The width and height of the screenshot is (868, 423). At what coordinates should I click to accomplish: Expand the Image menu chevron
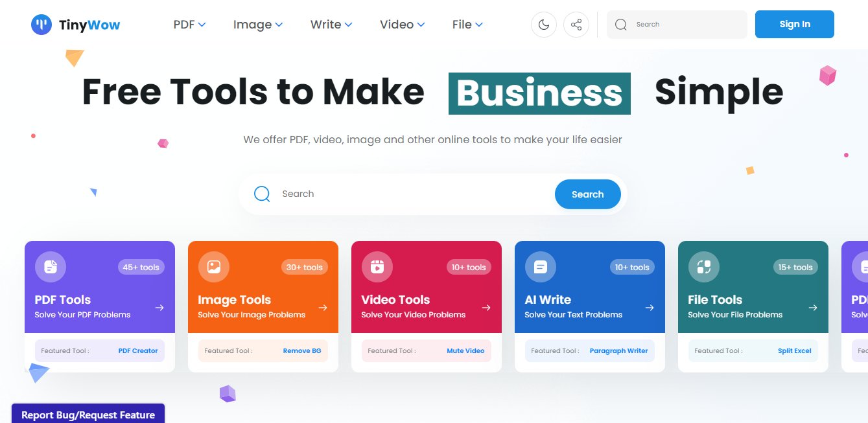coord(279,25)
